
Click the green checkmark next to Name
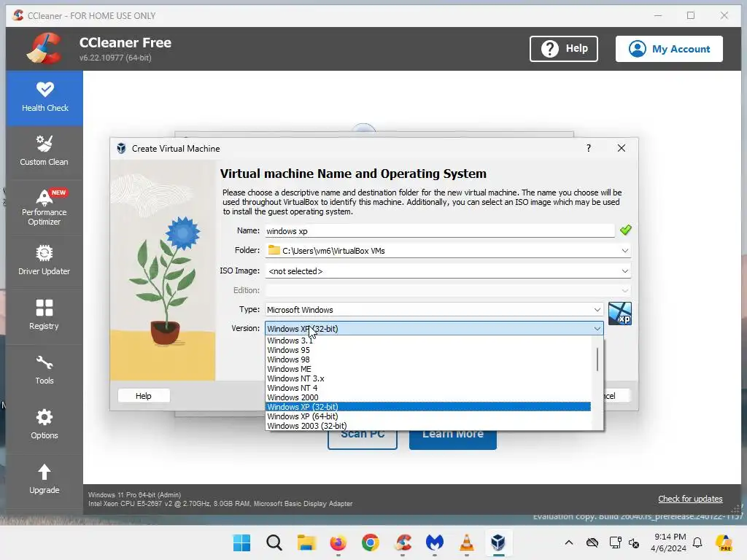point(625,230)
